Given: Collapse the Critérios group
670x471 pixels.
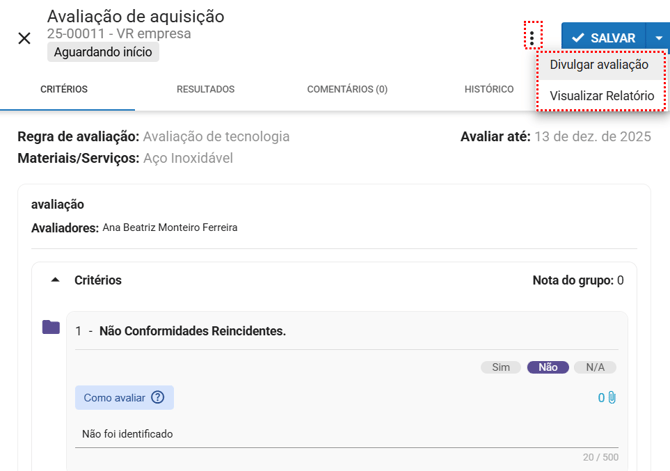Looking at the screenshot, I should 55,281.
